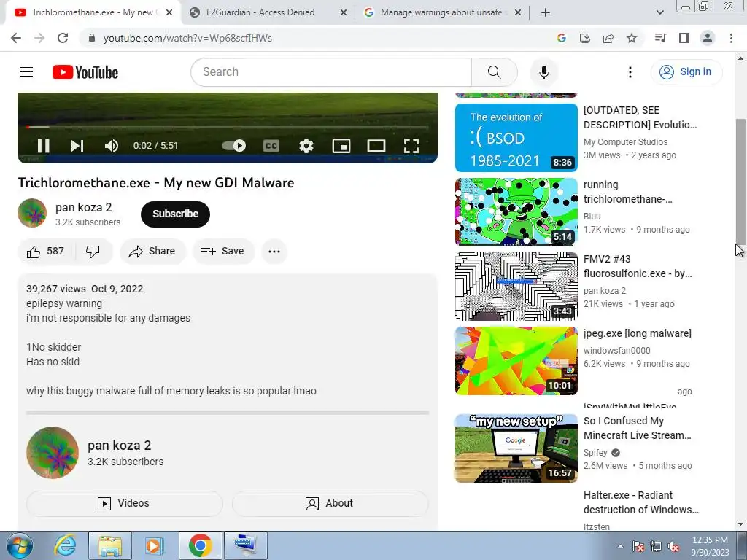Screen dimensions: 747x560
Task: Click the YouTube search input field
Action: 331,72
